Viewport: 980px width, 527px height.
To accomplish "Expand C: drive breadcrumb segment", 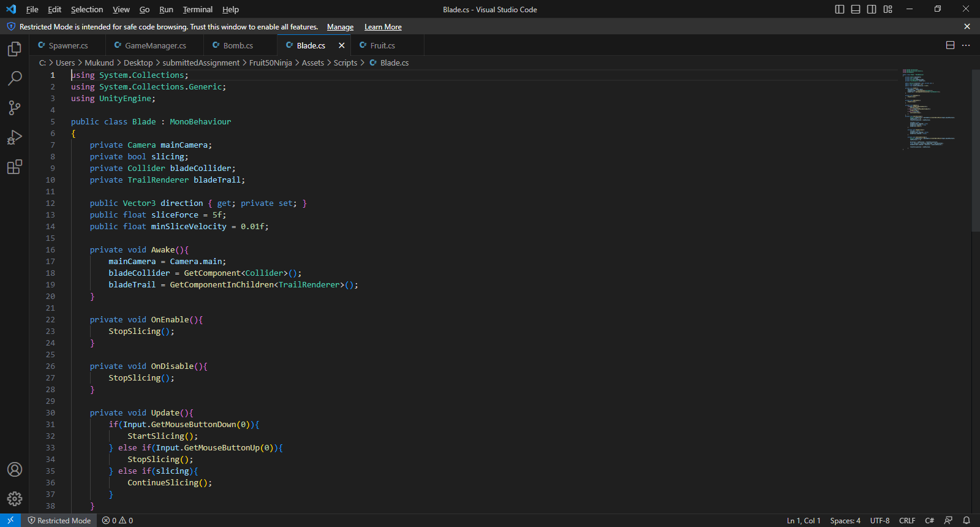I will point(42,63).
